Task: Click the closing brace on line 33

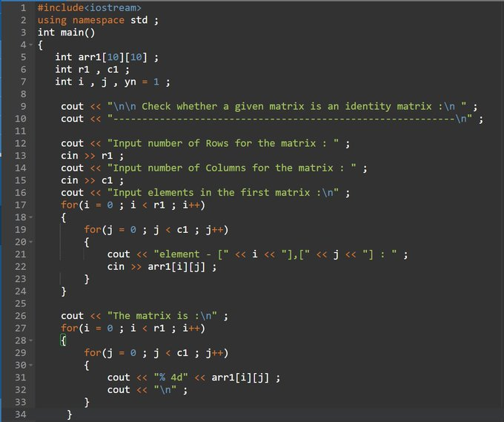Action: click(87, 402)
